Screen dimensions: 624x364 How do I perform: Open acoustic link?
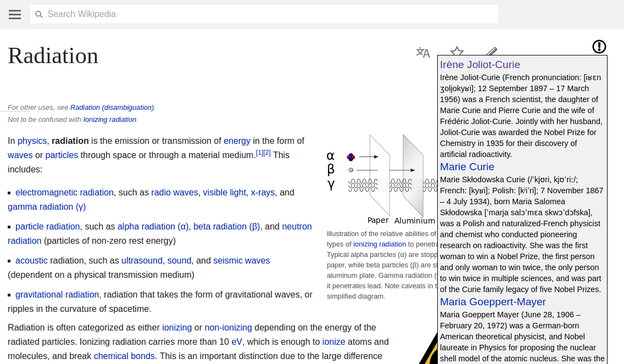point(31,261)
